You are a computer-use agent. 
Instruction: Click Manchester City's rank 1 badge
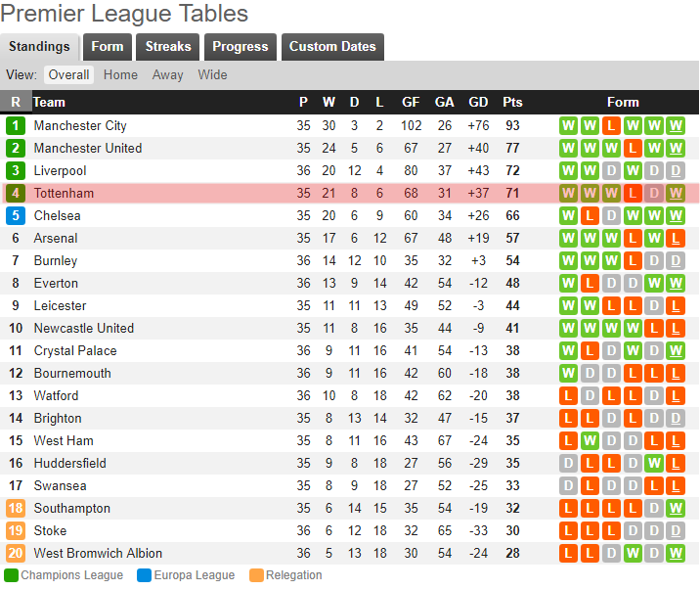click(16, 126)
